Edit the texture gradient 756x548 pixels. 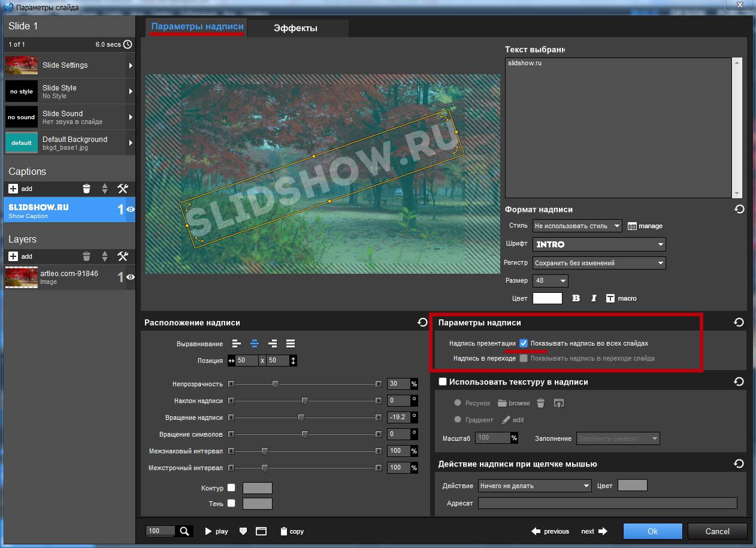click(513, 420)
